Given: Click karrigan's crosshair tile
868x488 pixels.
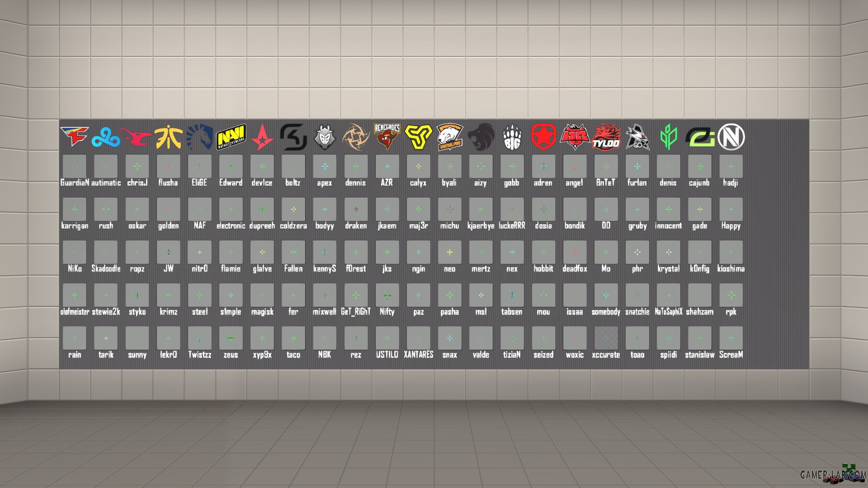Looking at the screenshot, I should 75,209.
